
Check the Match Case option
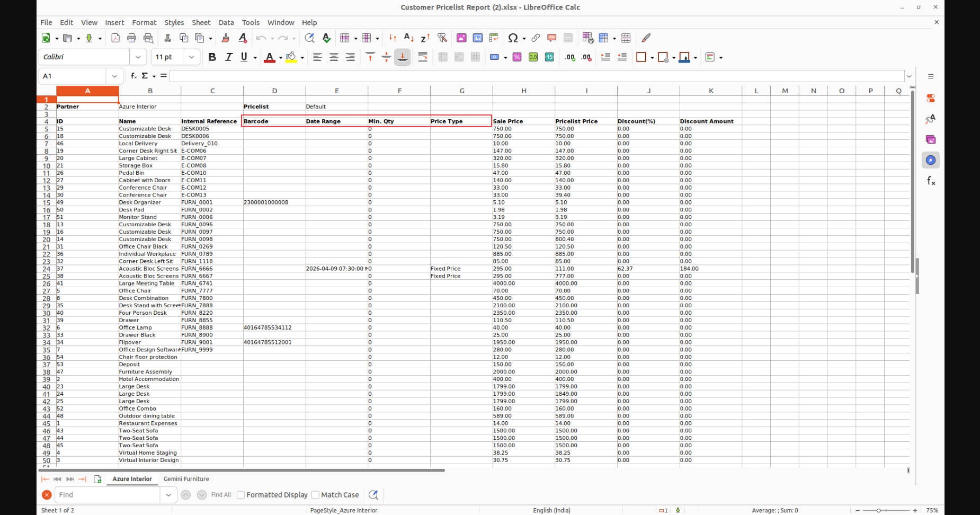click(x=316, y=495)
